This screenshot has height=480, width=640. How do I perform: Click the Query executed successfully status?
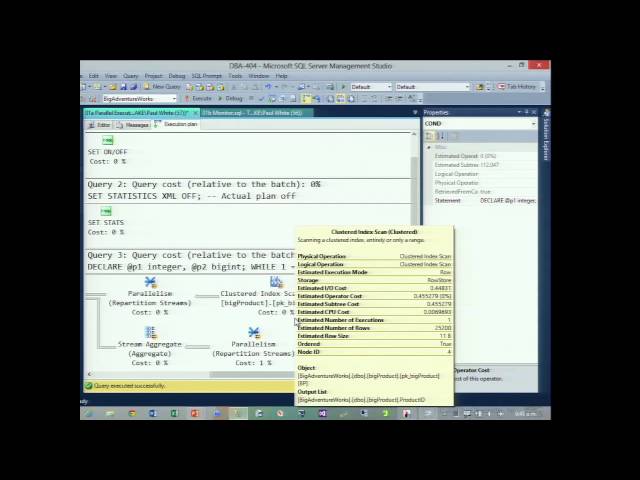(129, 386)
